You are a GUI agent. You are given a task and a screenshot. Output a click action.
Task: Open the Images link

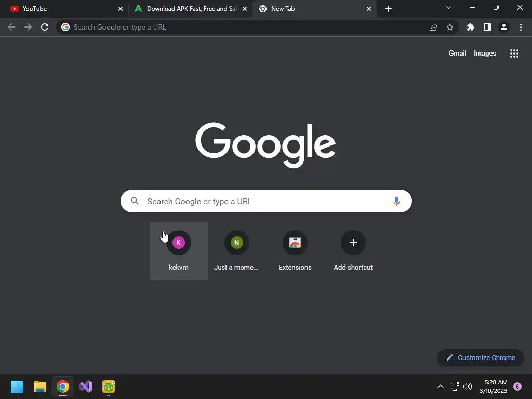pyautogui.click(x=485, y=54)
